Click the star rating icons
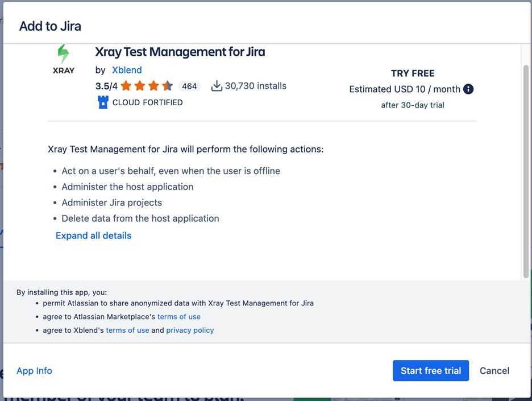Viewport: 532px width, 401px height. 147,86
